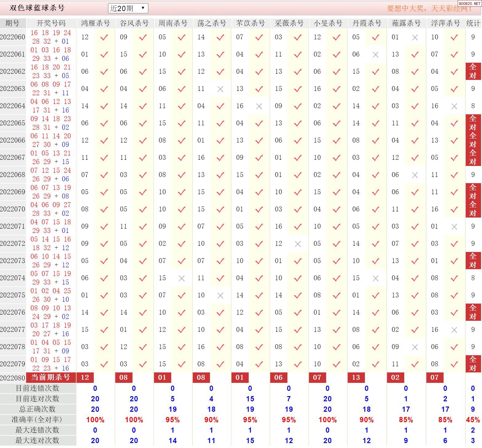Click the 开奖号码 column header
Image resolution: width=482 pixels, height=448 pixels.
click(51, 23)
